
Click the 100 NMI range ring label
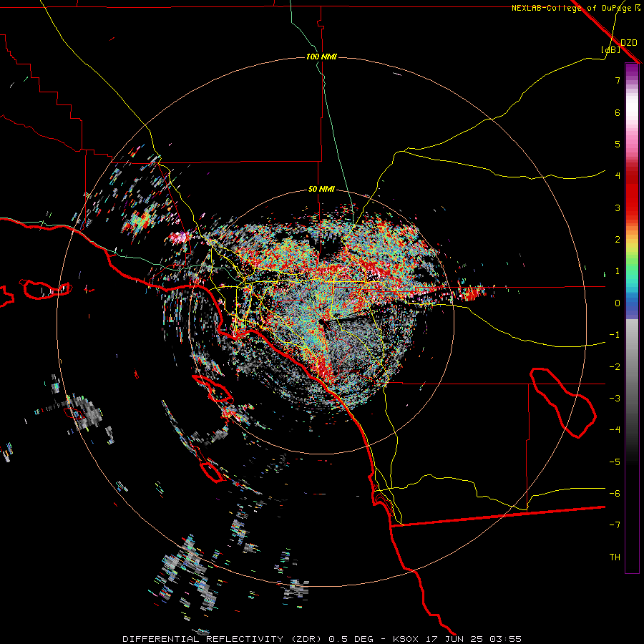click(321, 57)
